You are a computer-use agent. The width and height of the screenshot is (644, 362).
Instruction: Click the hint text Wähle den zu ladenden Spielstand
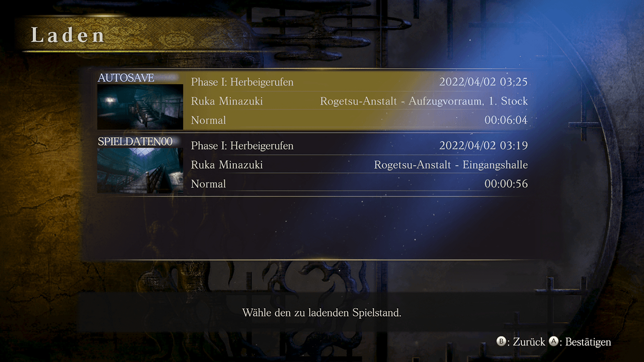click(x=321, y=313)
